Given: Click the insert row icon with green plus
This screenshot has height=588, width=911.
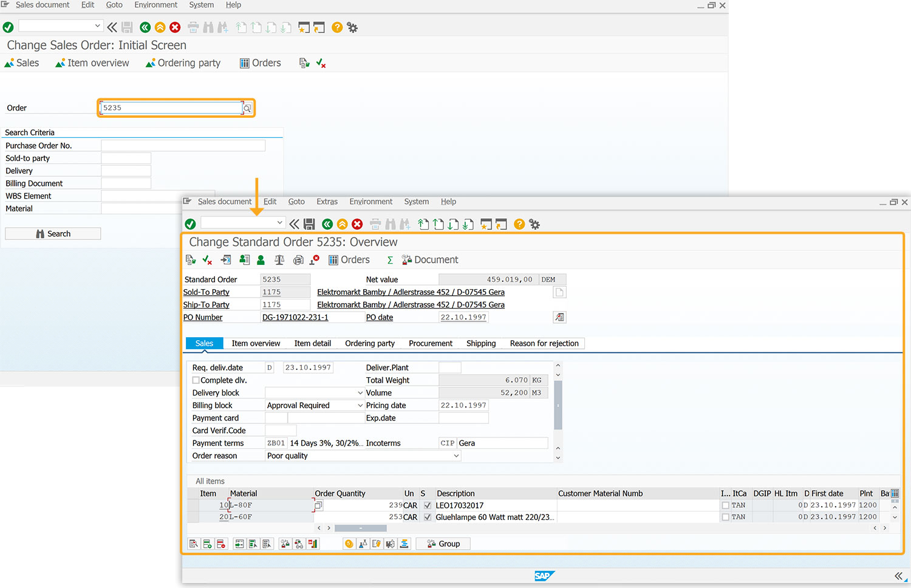Looking at the screenshot, I should point(207,544).
